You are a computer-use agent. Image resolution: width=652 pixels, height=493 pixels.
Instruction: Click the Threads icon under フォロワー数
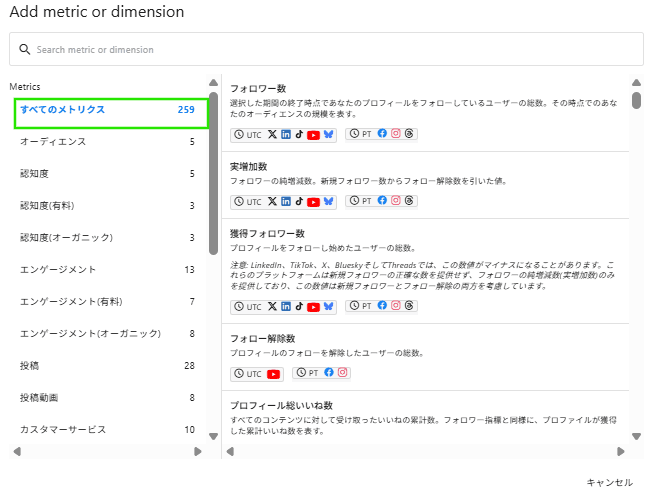point(409,134)
